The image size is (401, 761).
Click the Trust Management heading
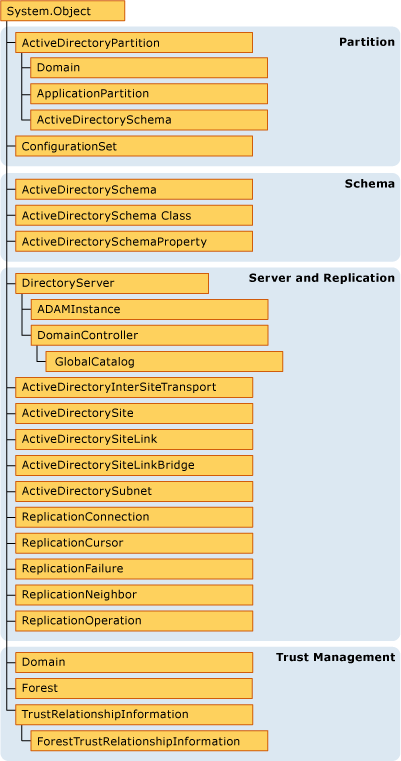[335, 657]
